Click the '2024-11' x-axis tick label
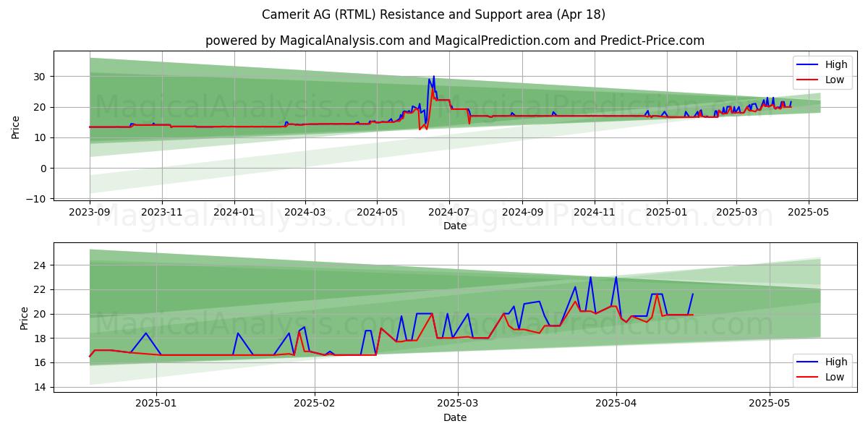 tap(594, 214)
